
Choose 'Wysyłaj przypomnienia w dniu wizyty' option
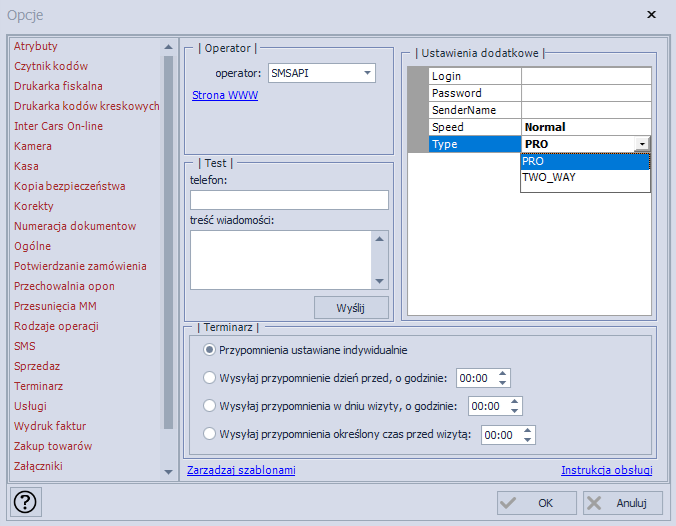point(210,406)
